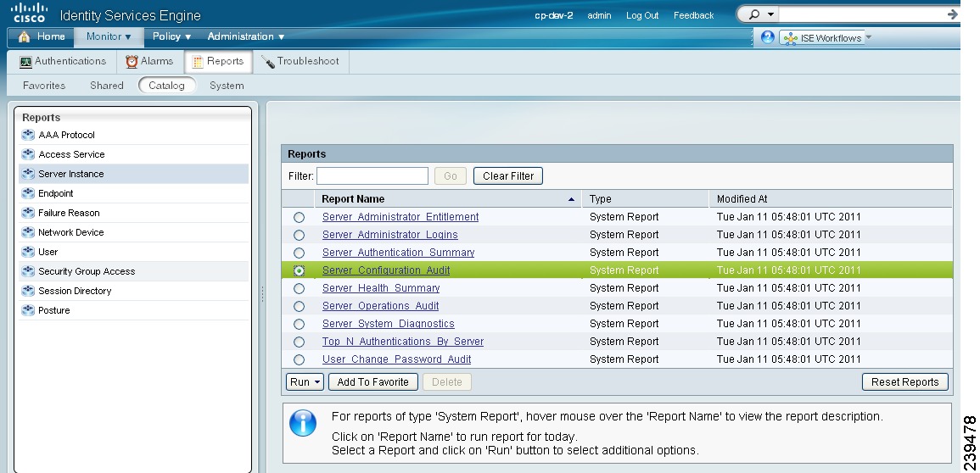The height and width of the screenshot is (473, 980).
Task: Click the search go arrow
Action: pos(952,14)
